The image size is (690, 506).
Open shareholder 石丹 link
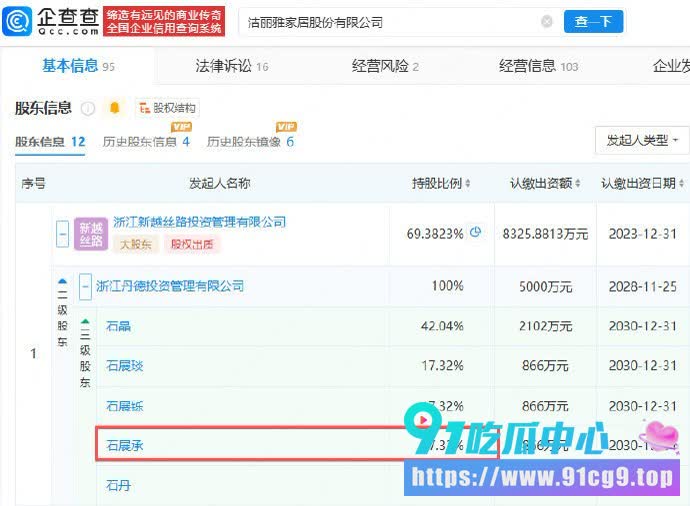(x=118, y=486)
